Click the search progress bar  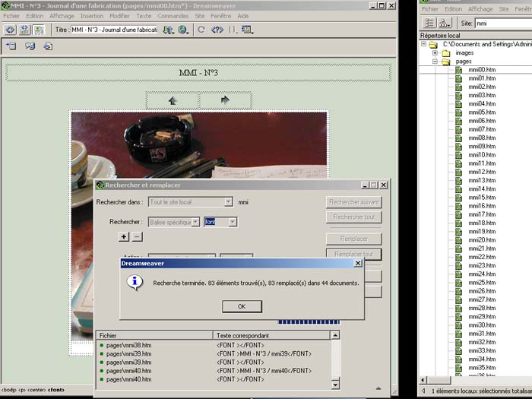pyautogui.click(x=309, y=322)
